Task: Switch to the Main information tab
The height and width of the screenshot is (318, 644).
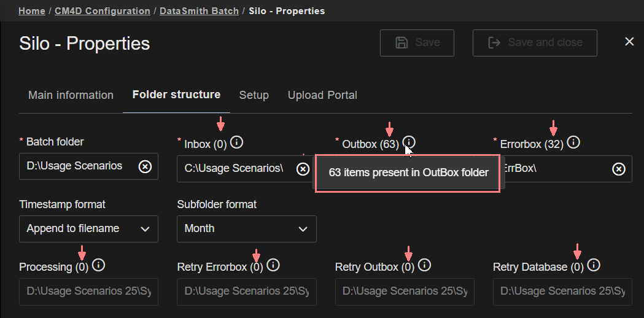Action: pos(71,95)
